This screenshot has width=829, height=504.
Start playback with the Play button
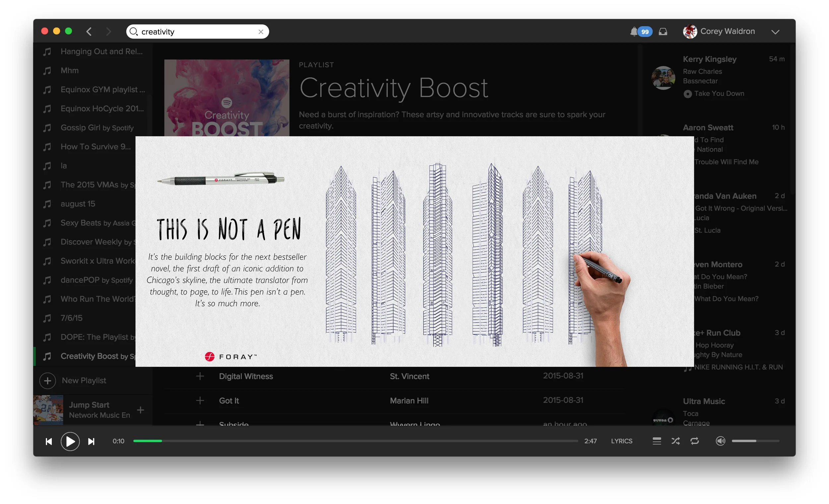(x=70, y=441)
